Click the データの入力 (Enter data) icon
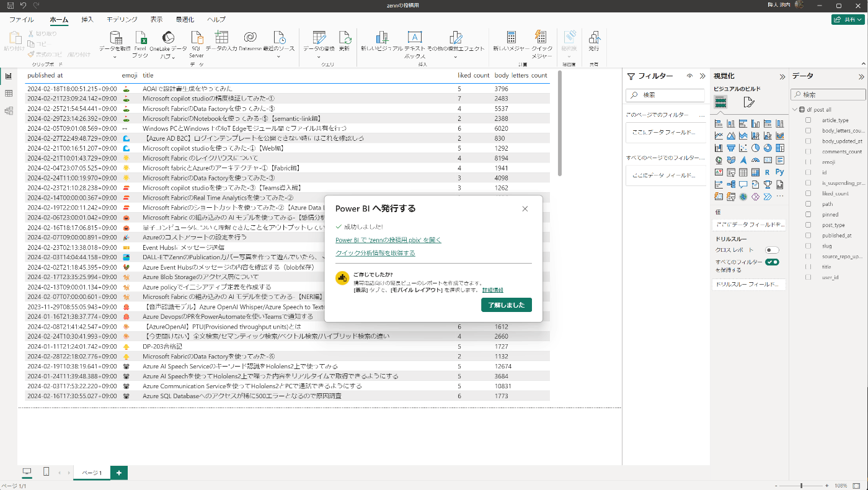868x490 pixels. pyautogui.click(x=221, y=37)
